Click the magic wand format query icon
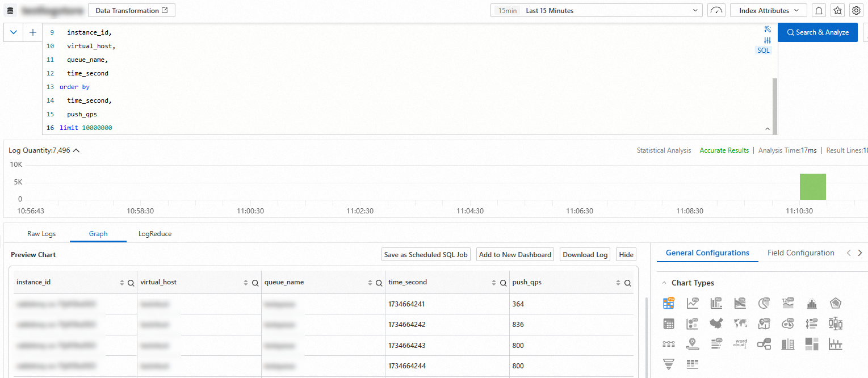 (768, 29)
